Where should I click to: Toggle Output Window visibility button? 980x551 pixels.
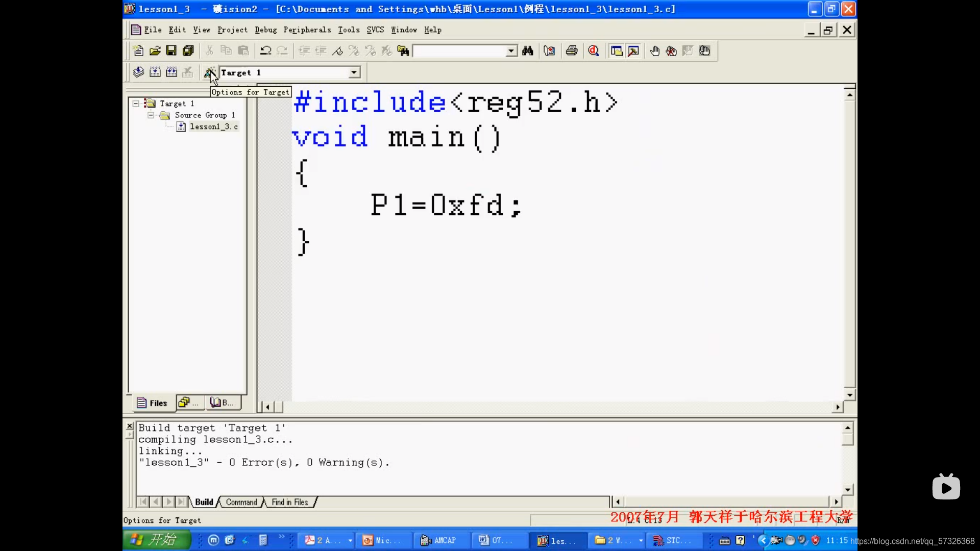(633, 51)
